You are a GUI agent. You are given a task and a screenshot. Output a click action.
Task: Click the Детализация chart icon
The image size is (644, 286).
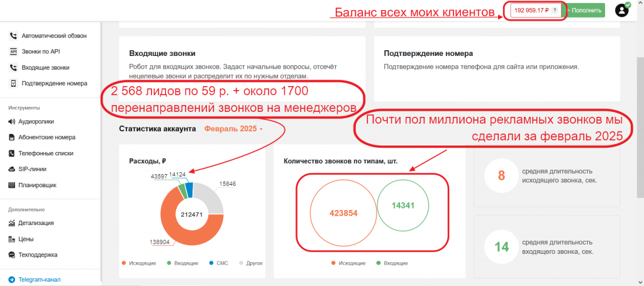(x=11, y=223)
